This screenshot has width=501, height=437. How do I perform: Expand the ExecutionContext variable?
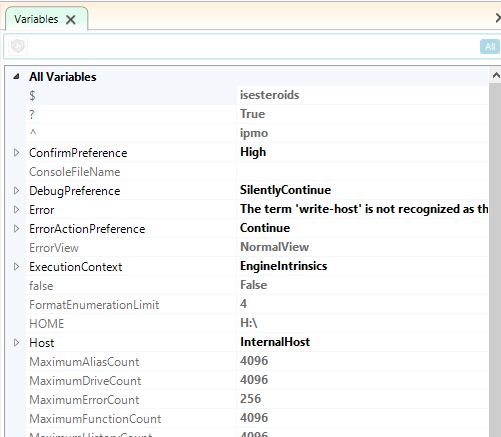tap(16, 267)
